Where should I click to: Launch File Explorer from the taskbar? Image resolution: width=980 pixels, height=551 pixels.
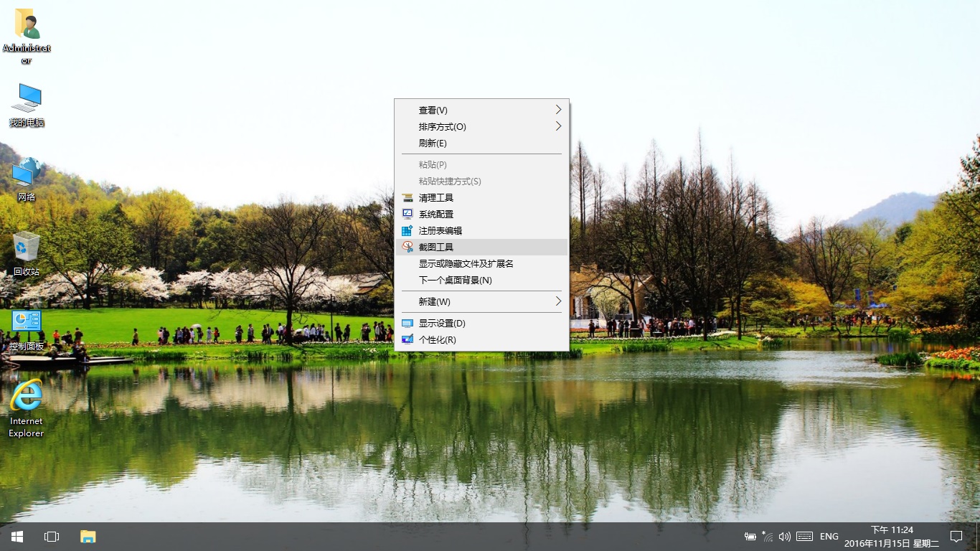coord(88,537)
